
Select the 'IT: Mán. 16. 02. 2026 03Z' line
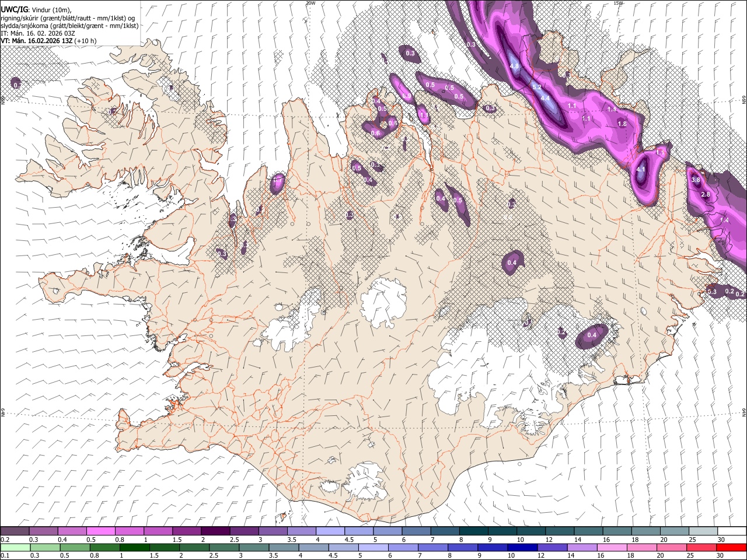tap(38, 33)
